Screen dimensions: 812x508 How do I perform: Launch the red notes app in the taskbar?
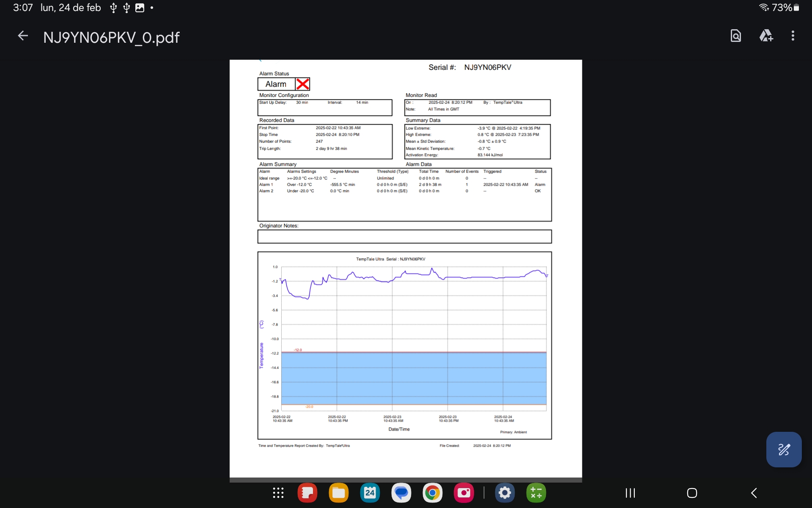click(307, 493)
